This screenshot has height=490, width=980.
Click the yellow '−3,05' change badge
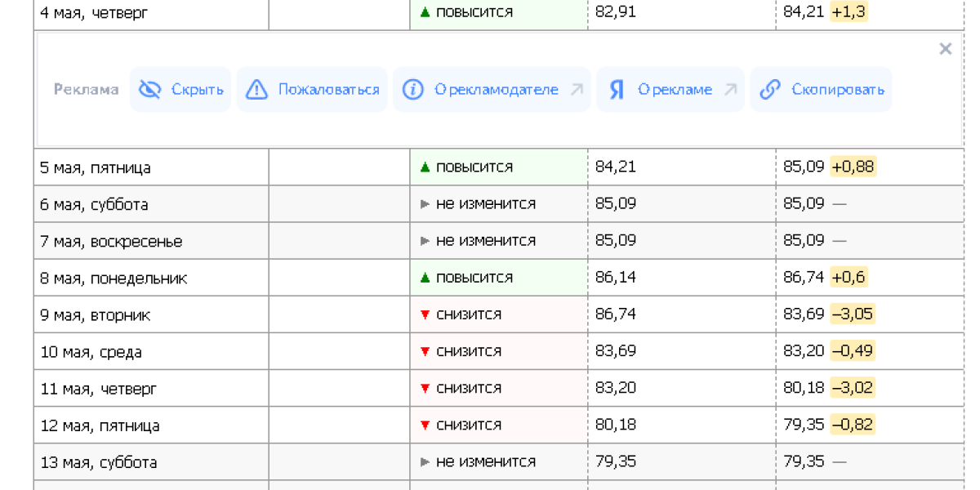[853, 314]
